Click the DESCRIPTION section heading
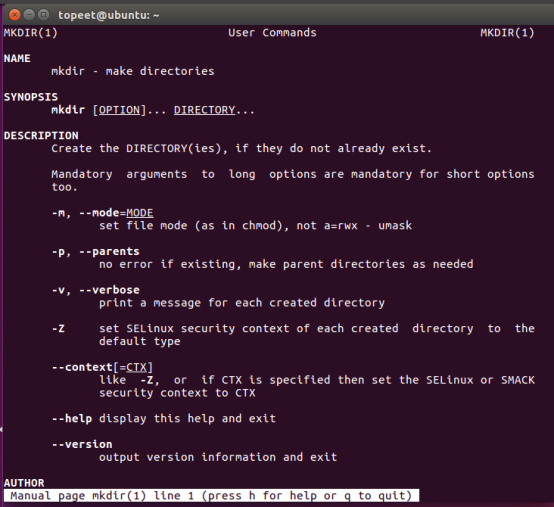This screenshot has width=554, height=507. pos(41,135)
